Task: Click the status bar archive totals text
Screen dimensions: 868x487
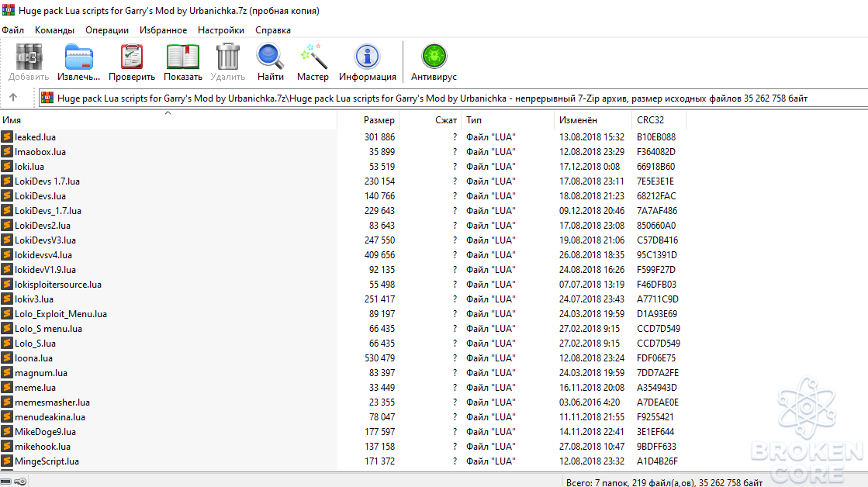Action: [x=664, y=482]
